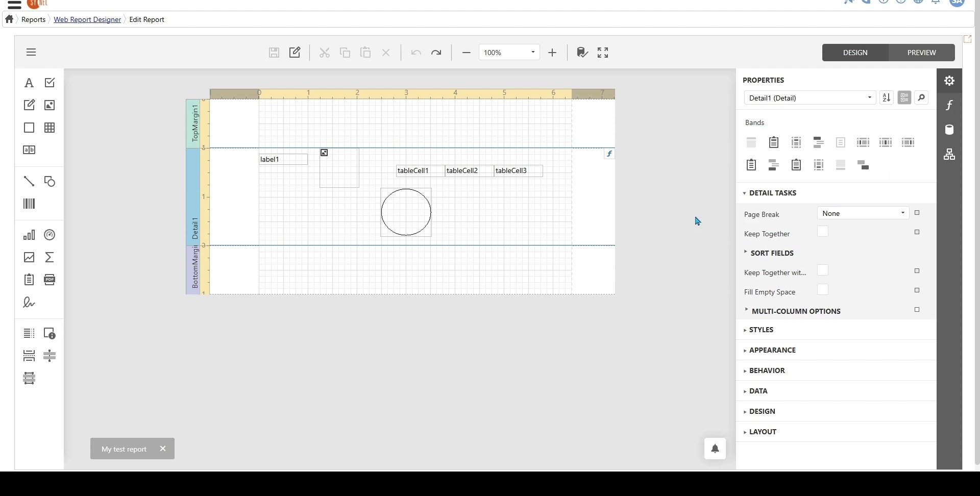Zoom out with the minus button
980x496 pixels.
pyautogui.click(x=466, y=53)
